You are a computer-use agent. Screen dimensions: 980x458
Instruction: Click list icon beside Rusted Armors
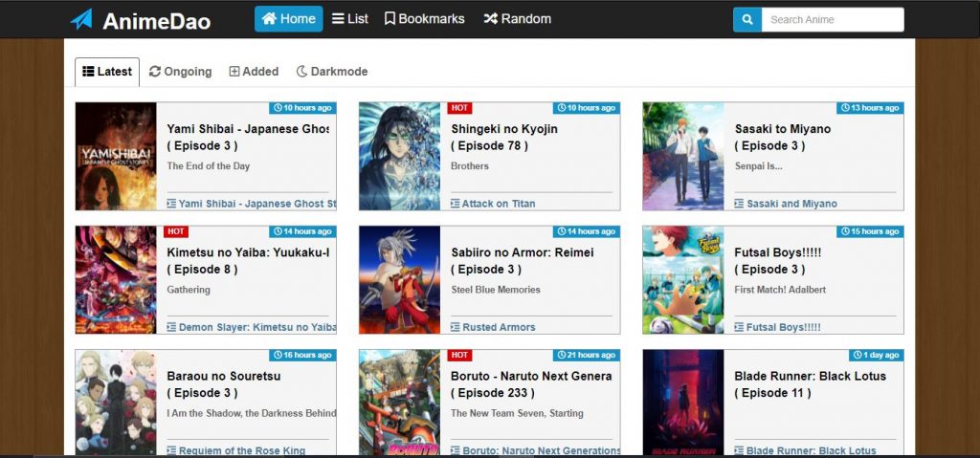point(455,327)
